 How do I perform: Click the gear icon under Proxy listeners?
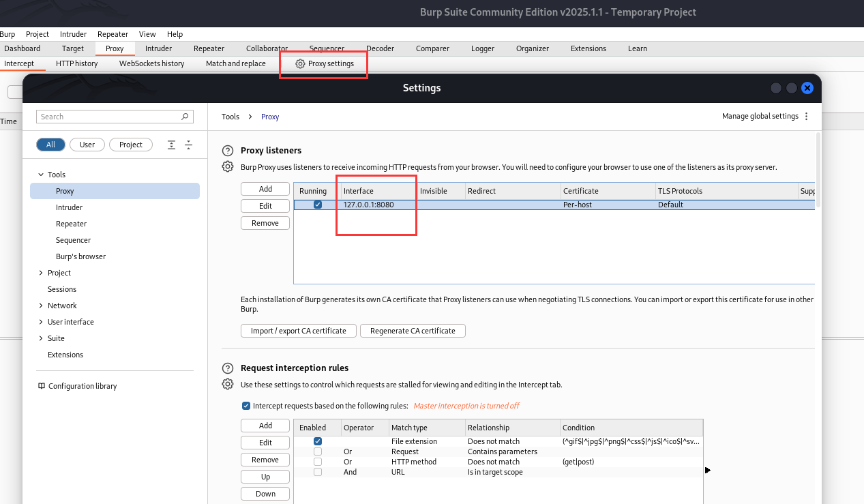click(228, 167)
